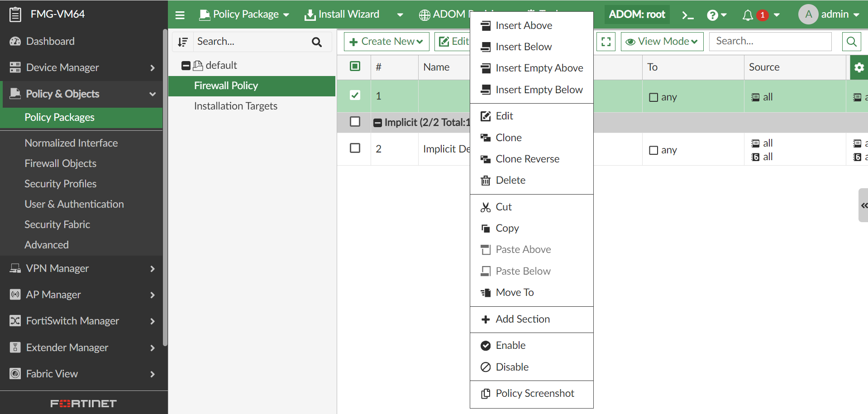Open the column settings gear icon

click(x=858, y=67)
